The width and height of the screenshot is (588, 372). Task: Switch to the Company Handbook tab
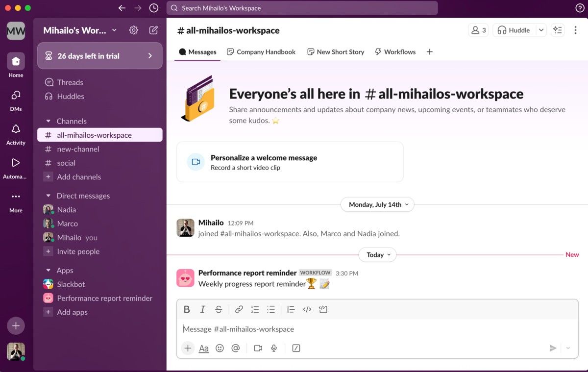tap(261, 51)
